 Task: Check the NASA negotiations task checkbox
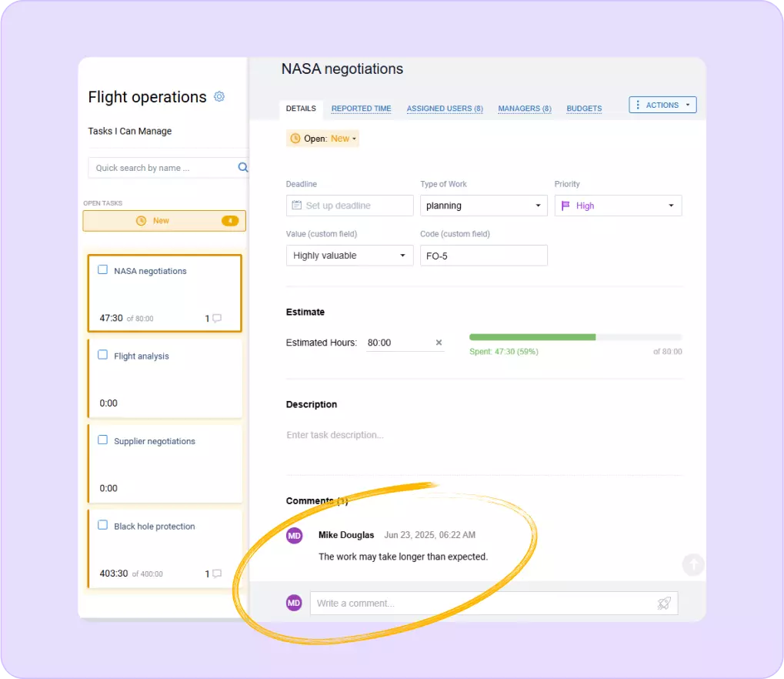102,269
